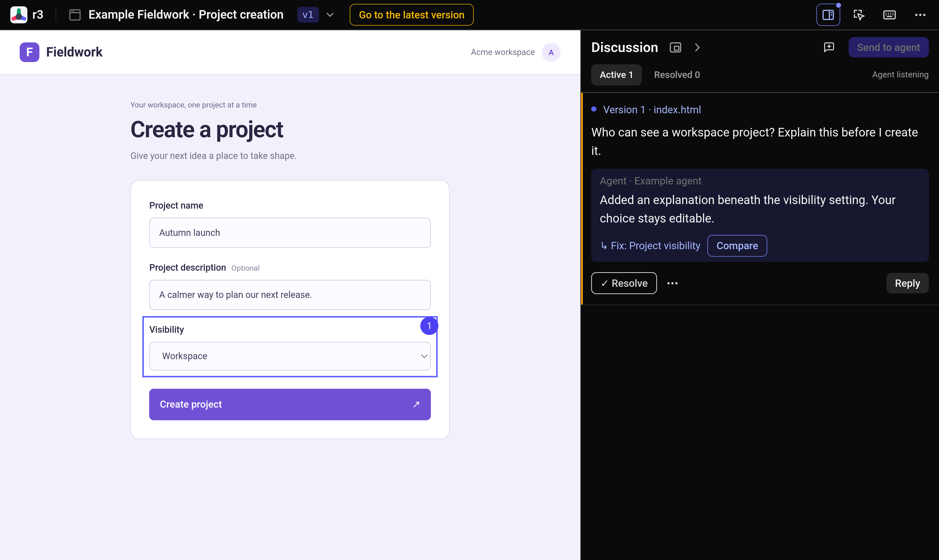This screenshot has width=939, height=560.
Task: Open the Version 1 · index.html link
Action: click(652, 109)
